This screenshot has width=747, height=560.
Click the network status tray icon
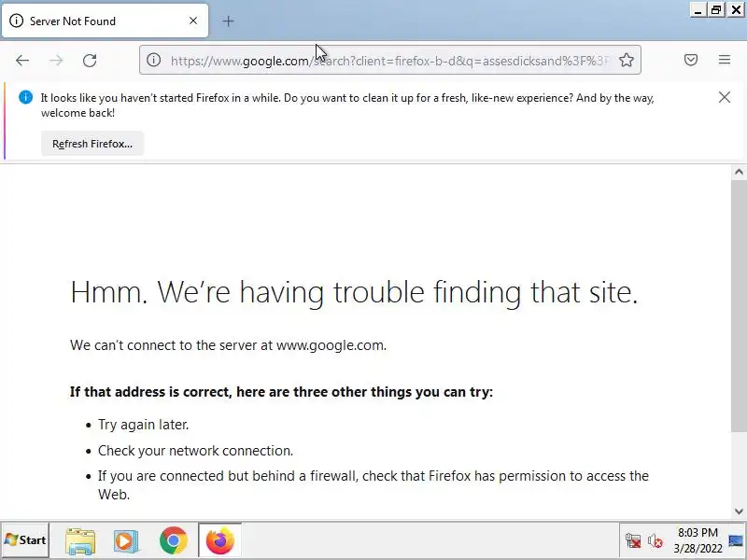[633, 541]
